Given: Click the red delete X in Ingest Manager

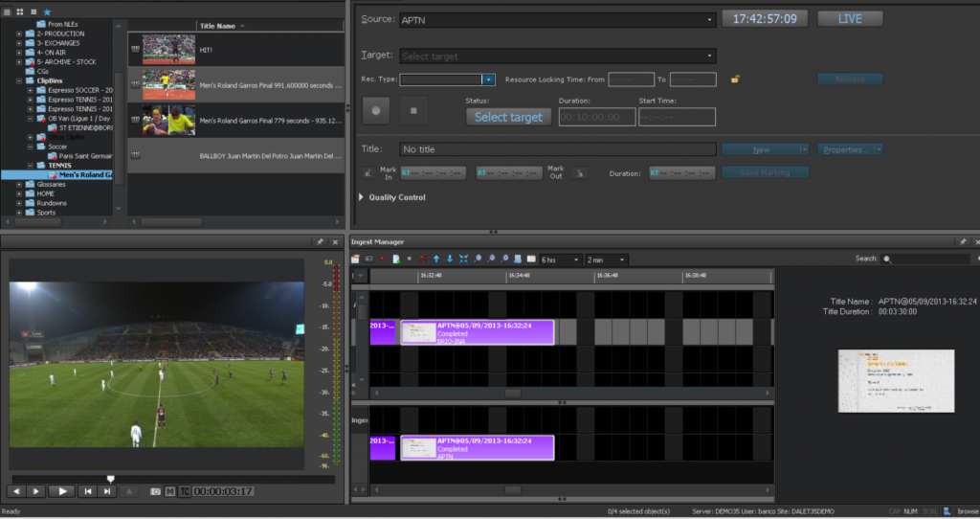Looking at the screenshot, I should pos(422,259).
